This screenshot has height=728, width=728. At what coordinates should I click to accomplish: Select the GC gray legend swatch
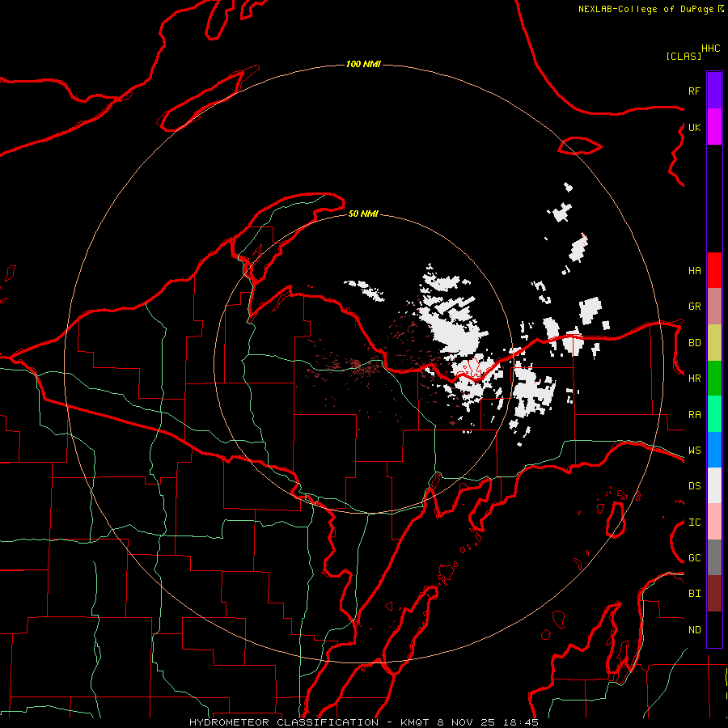(x=714, y=557)
